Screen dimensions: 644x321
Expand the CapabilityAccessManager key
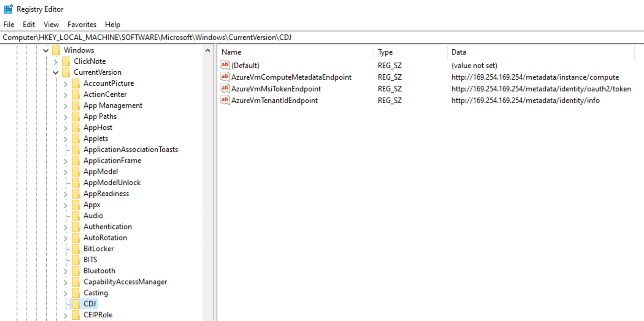point(65,282)
